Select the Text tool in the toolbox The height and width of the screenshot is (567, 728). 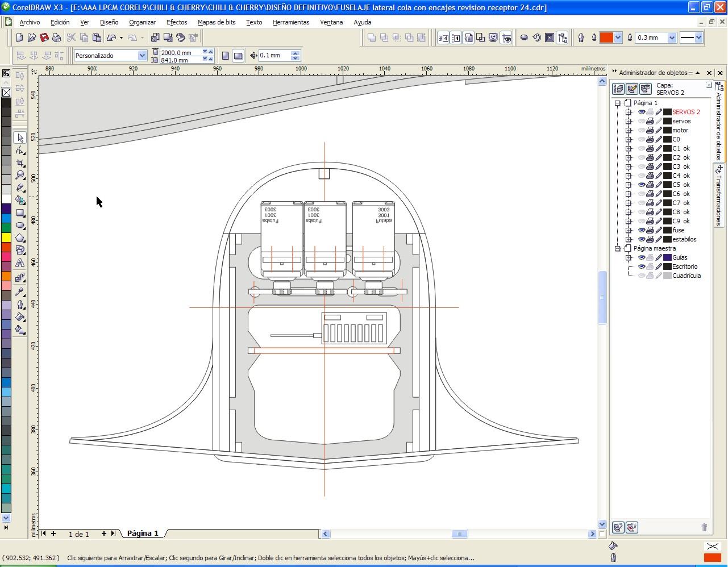pyautogui.click(x=20, y=263)
